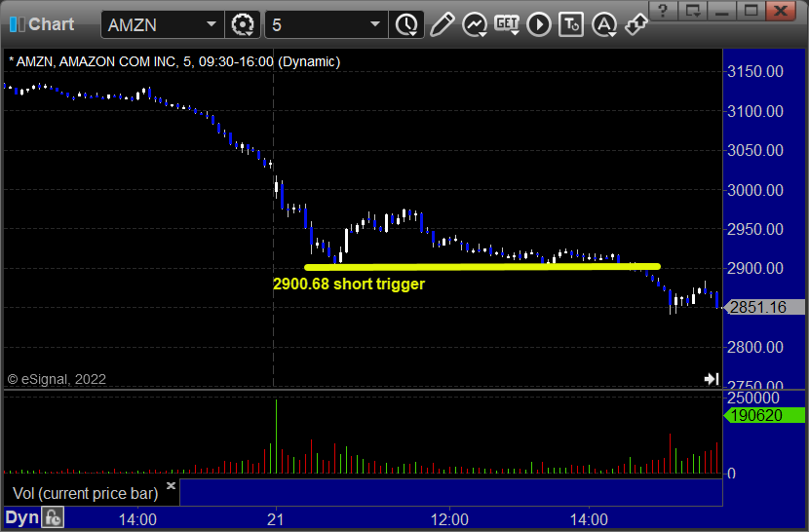Select the pencil drawing tool

click(443, 24)
